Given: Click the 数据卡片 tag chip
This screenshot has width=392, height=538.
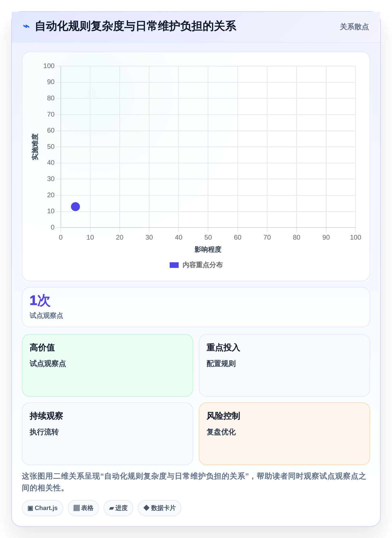Looking at the screenshot, I should (160, 508).
